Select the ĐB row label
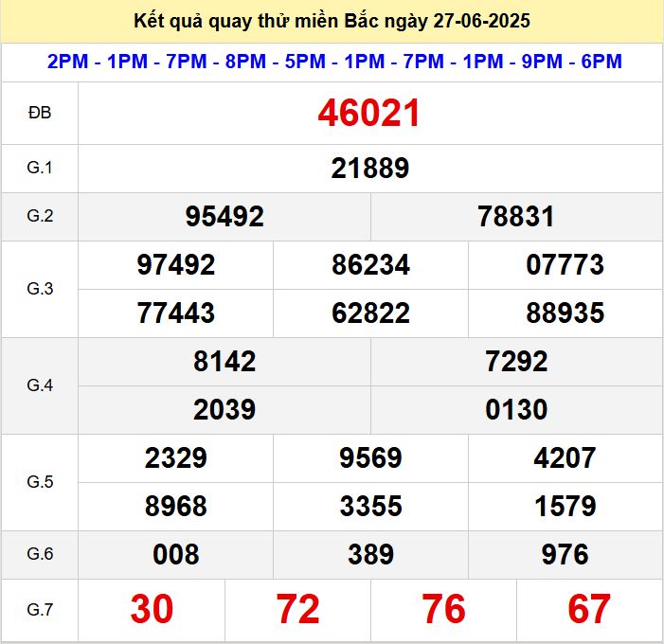The width and height of the screenshot is (664, 644). click(x=40, y=113)
